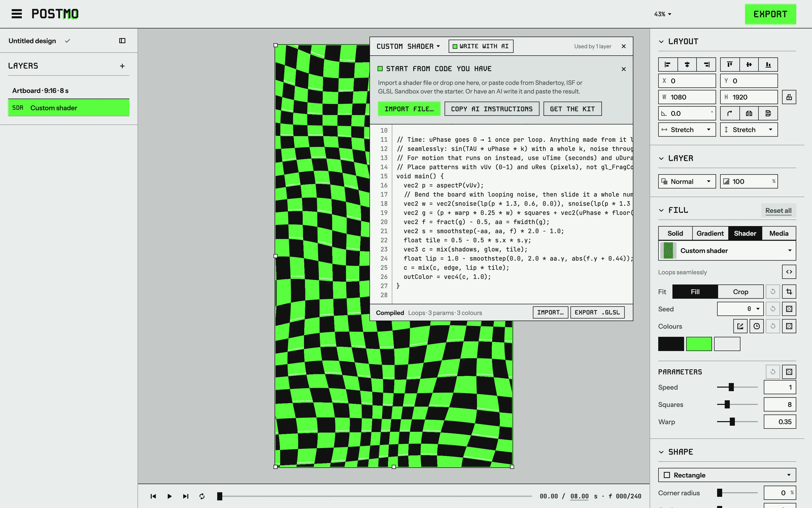Click Copy AI Instructions button
Image resolution: width=812 pixels, height=508 pixels.
tap(492, 109)
